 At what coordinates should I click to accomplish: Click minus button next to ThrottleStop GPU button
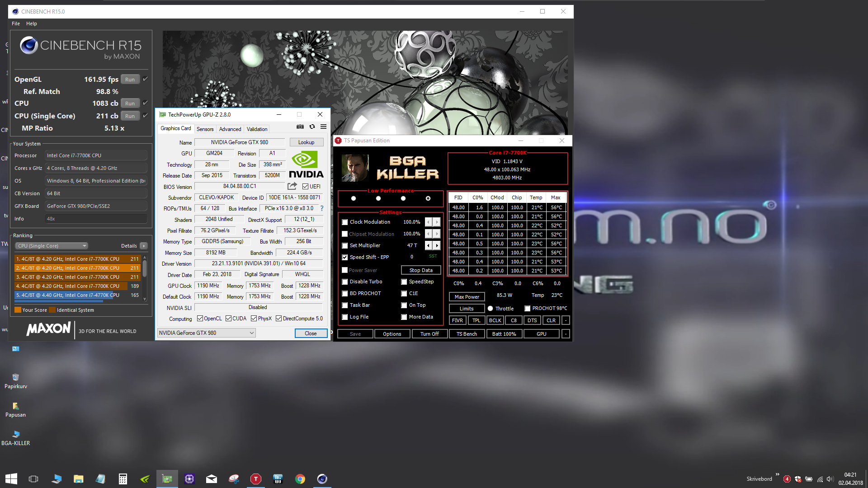[566, 334]
